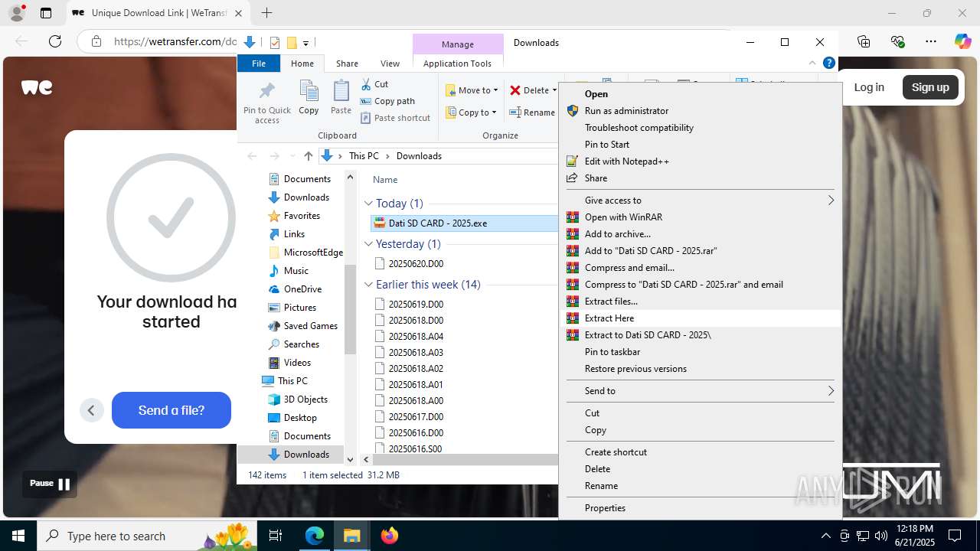This screenshot has width=980, height=551.
Task: Click the Name column header
Action: [385, 180]
